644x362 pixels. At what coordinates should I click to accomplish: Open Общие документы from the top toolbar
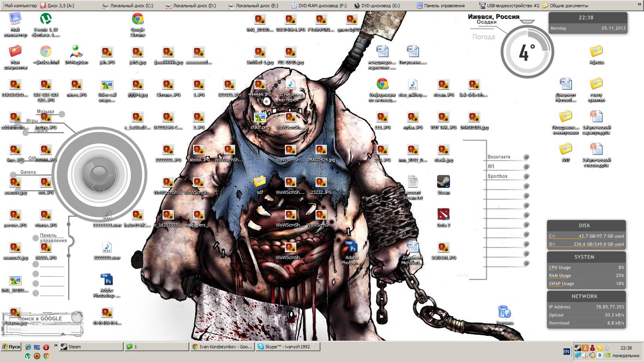[x=565, y=6]
